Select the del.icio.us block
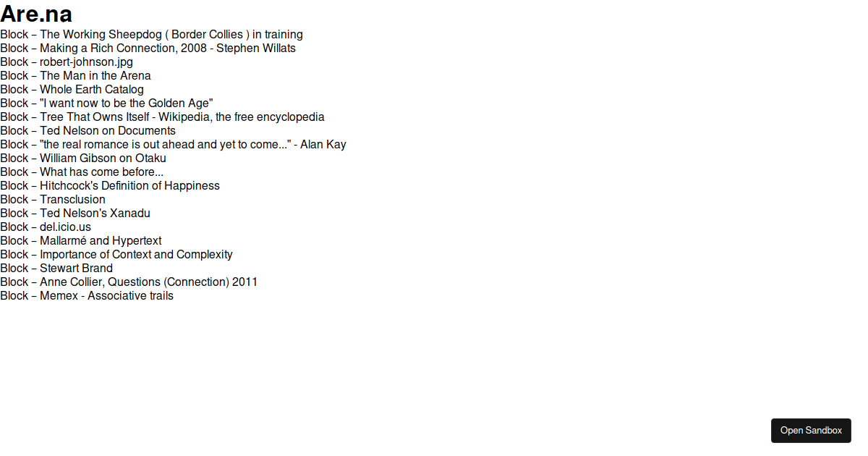 point(46,227)
